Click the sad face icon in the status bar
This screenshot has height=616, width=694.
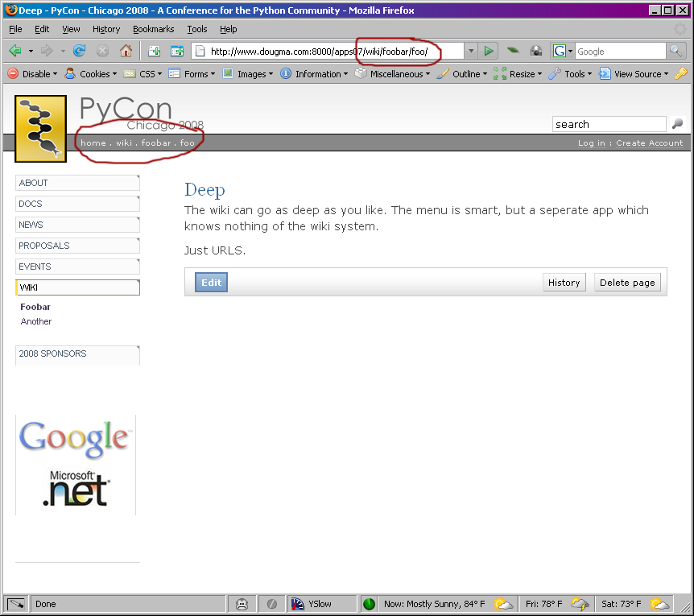[x=242, y=604]
